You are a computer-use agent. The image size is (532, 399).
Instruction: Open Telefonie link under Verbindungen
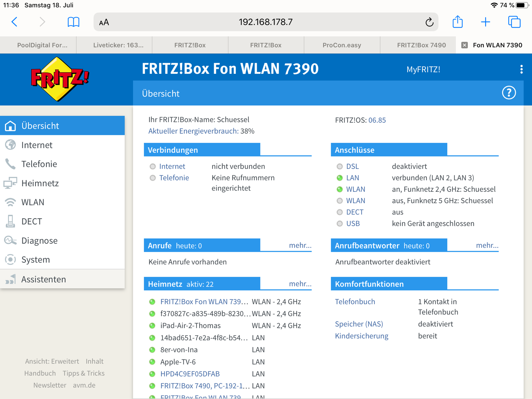click(174, 178)
